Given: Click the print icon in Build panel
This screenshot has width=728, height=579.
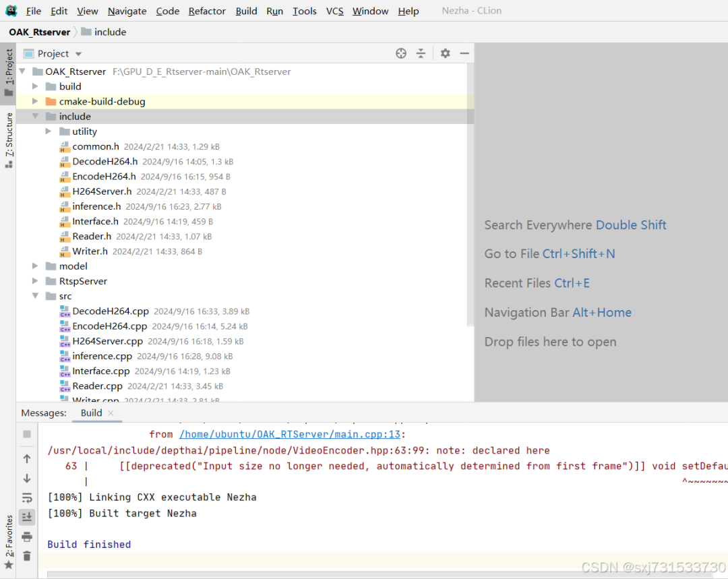Looking at the screenshot, I should coord(27,537).
